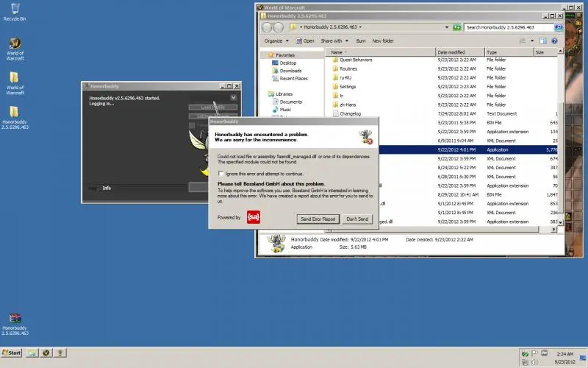Open Explorer help question mark icon
588x368 pixels.
point(554,40)
